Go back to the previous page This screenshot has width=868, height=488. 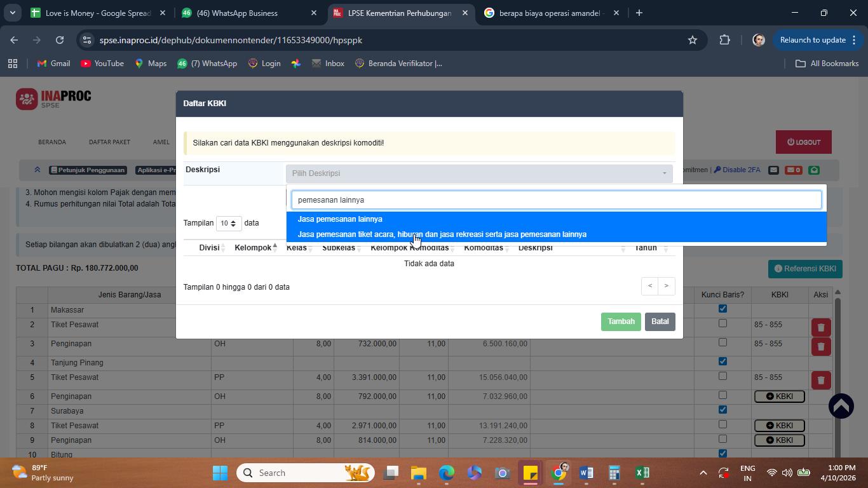click(14, 40)
